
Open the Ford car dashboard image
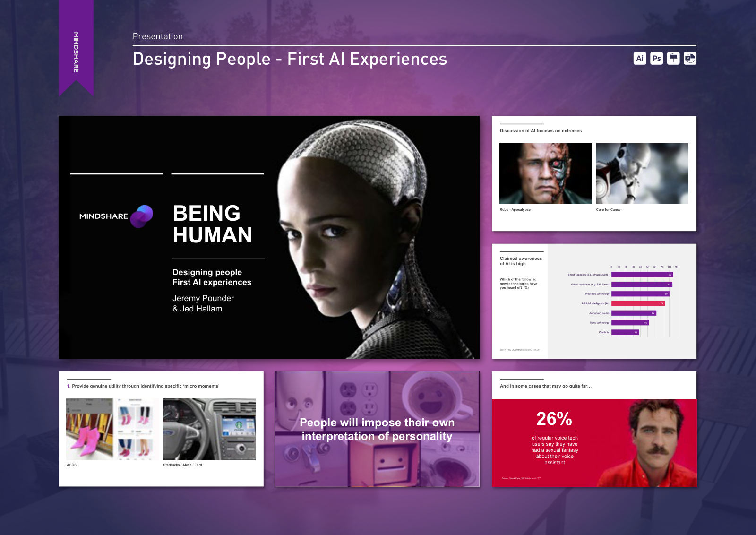tap(209, 429)
